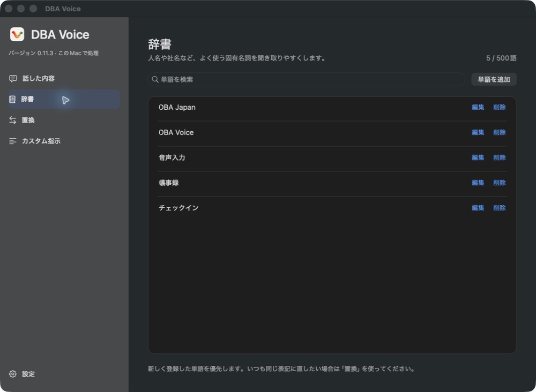The width and height of the screenshot is (536, 392).
Task: Click the lines icon beside カスタム指示
Action: click(x=13, y=141)
